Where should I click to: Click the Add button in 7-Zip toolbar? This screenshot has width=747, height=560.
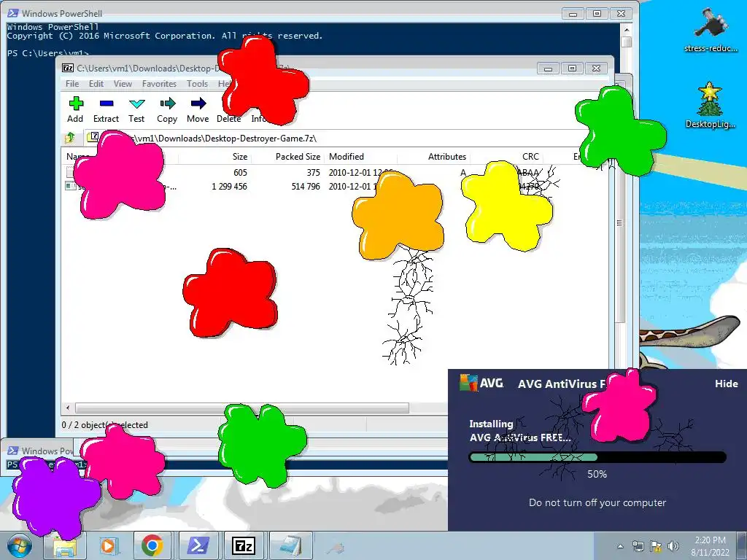[75, 110]
